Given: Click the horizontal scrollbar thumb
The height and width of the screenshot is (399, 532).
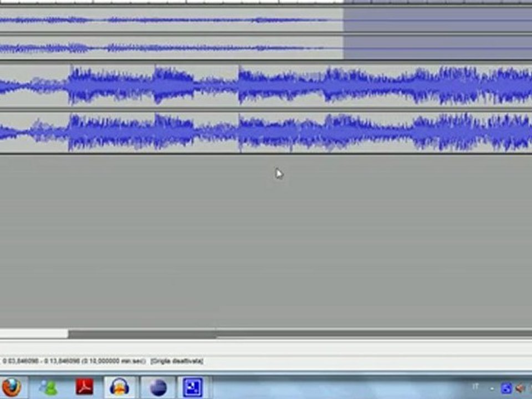Looking at the screenshot, I should [34, 334].
